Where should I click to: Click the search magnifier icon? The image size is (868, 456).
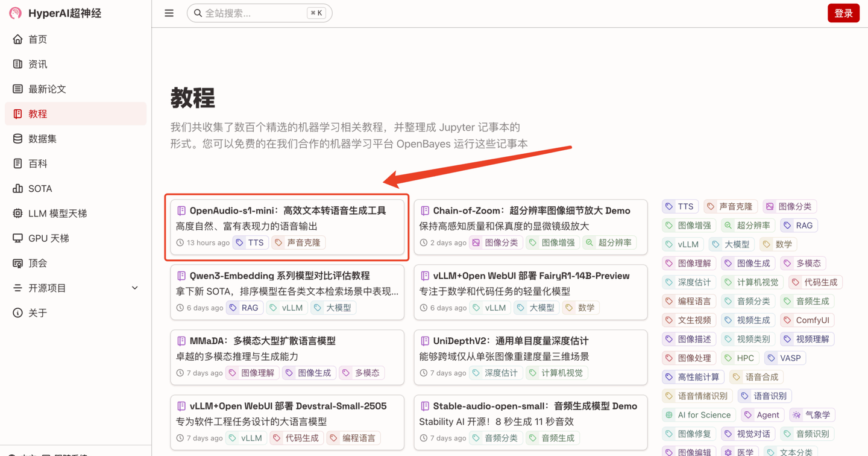[x=198, y=13]
